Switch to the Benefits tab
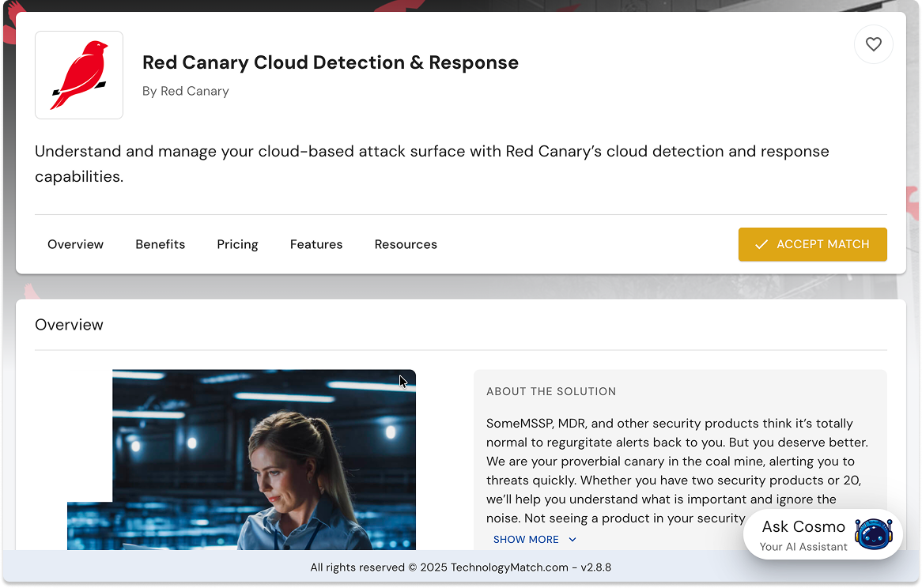The height and width of the screenshot is (588, 922). pos(160,244)
